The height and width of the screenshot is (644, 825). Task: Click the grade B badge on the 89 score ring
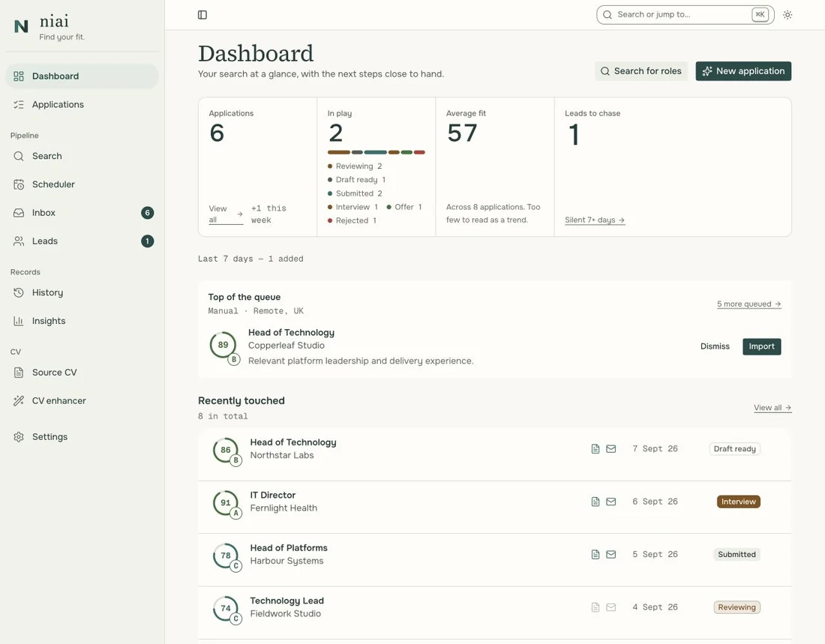pos(233,359)
